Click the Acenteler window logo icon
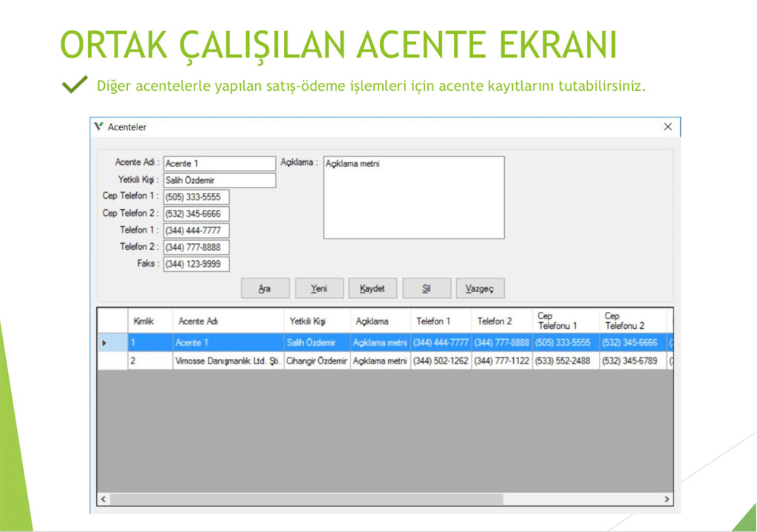The width and height of the screenshot is (757, 532). click(99, 126)
